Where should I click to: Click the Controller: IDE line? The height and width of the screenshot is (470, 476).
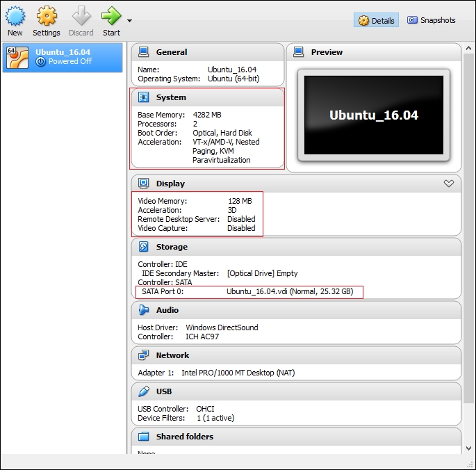(163, 264)
